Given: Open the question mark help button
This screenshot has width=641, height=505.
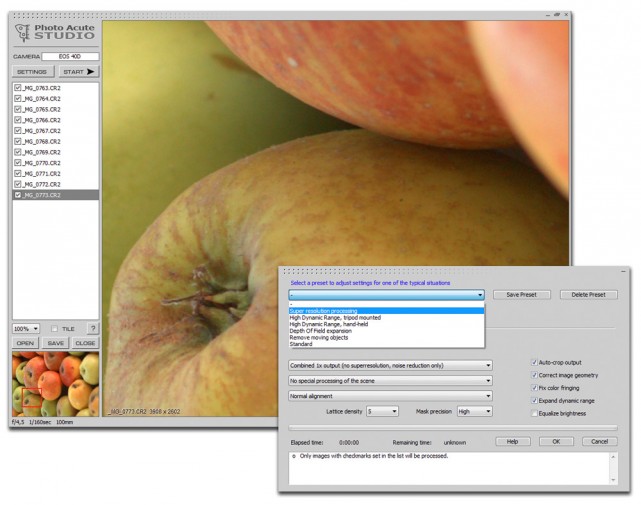Looking at the screenshot, I should [x=93, y=328].
